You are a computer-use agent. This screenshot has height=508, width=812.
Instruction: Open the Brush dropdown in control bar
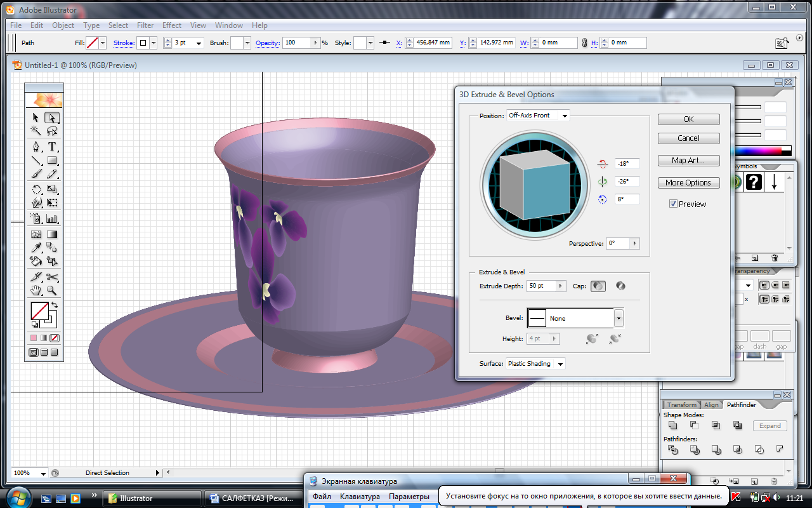(x=247, y=43)
